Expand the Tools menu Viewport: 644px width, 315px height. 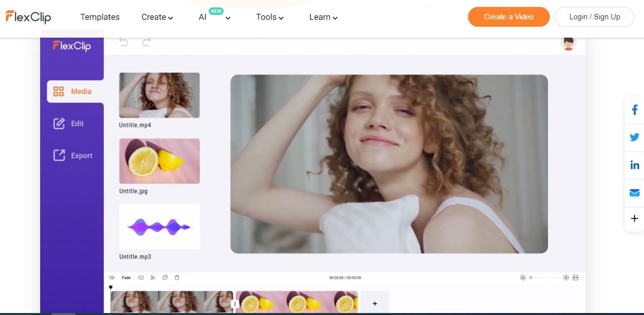click(x=270, y=17)
